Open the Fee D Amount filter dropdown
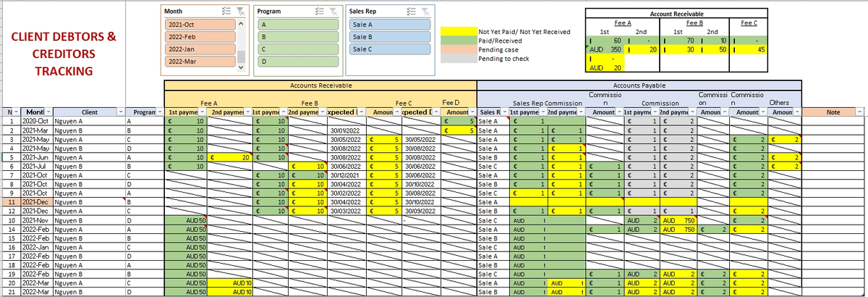 pyautogui.click(x=473, y=113)
